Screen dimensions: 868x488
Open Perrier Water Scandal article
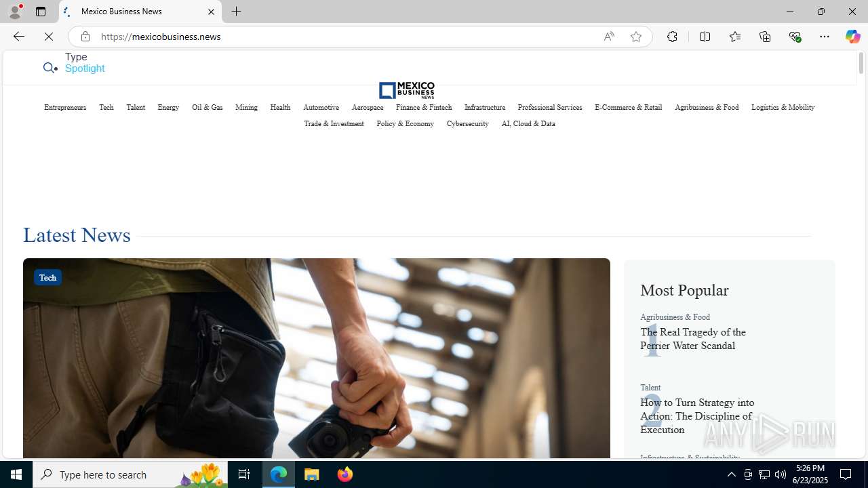692,339
